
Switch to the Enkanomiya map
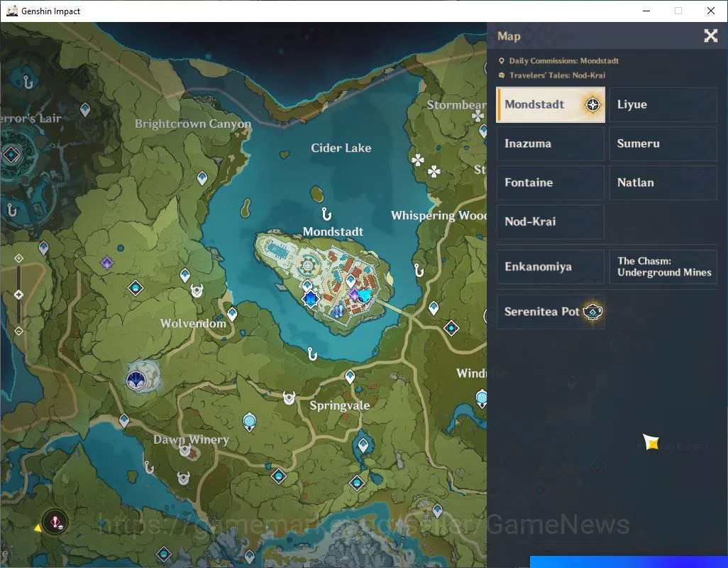(550, 266)
